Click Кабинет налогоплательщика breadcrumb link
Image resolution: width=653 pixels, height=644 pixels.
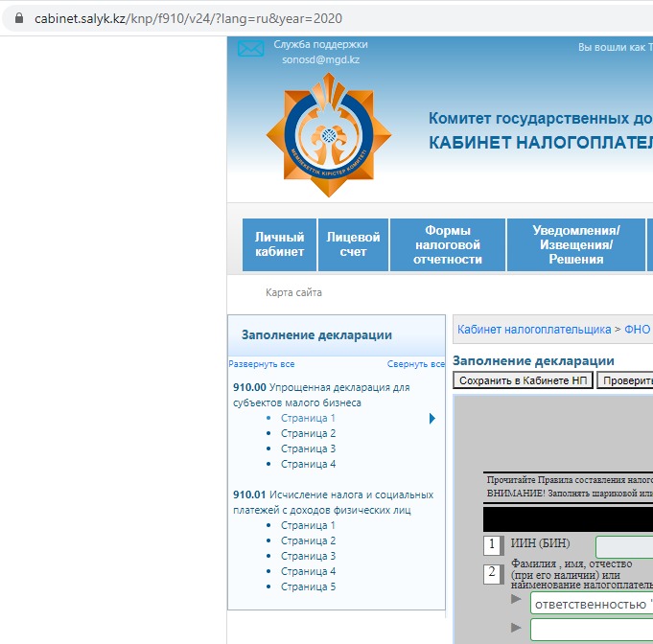(x=533, y=330)
